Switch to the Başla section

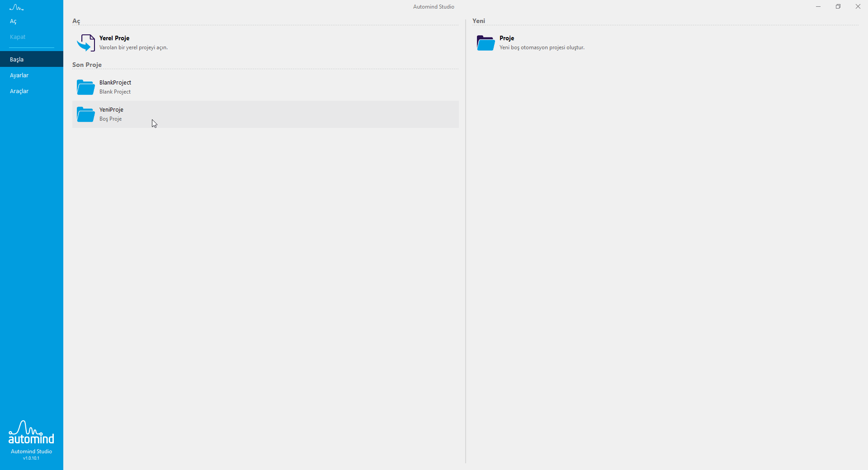[x=17, y=59]
